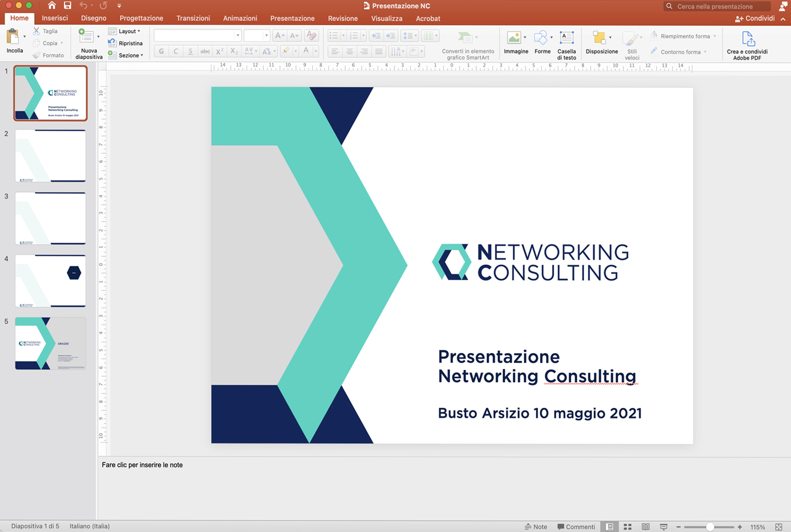Screen dimensions: 791x532
Task: Toggle strikethrough abc formatting
Action: click(x=205, y=51)
